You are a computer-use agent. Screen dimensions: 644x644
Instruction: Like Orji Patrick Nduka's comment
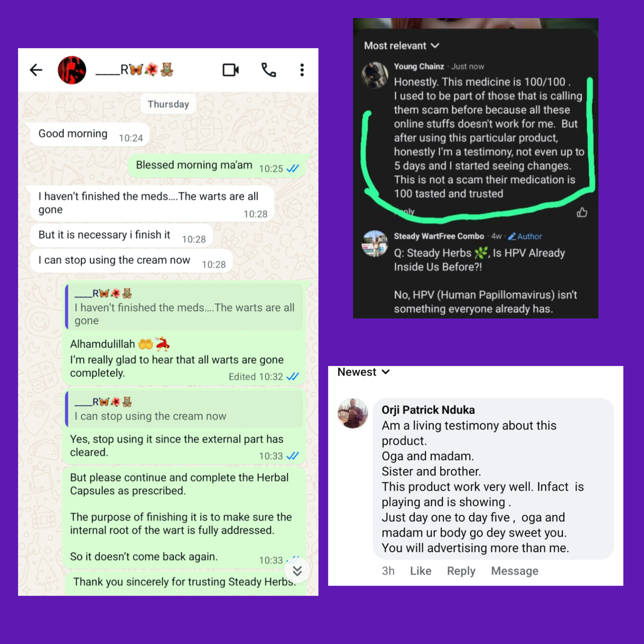tap(421, 571)
